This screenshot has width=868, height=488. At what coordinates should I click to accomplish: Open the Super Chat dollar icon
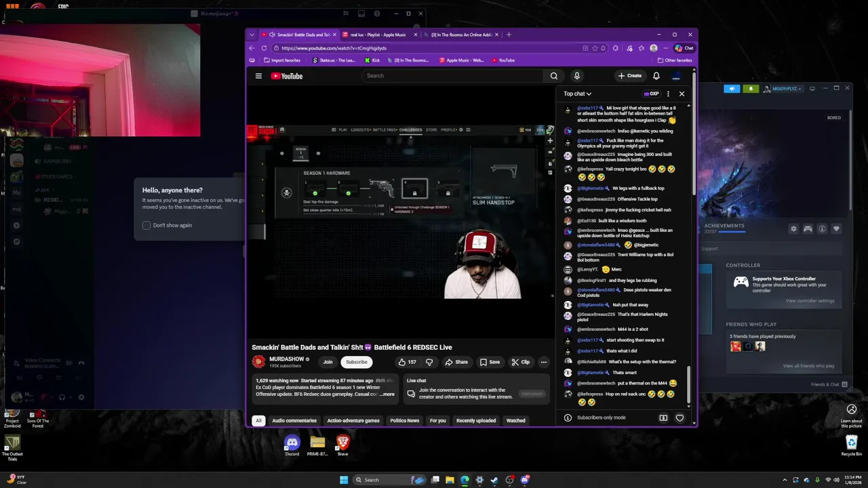(x=663, y=418)
